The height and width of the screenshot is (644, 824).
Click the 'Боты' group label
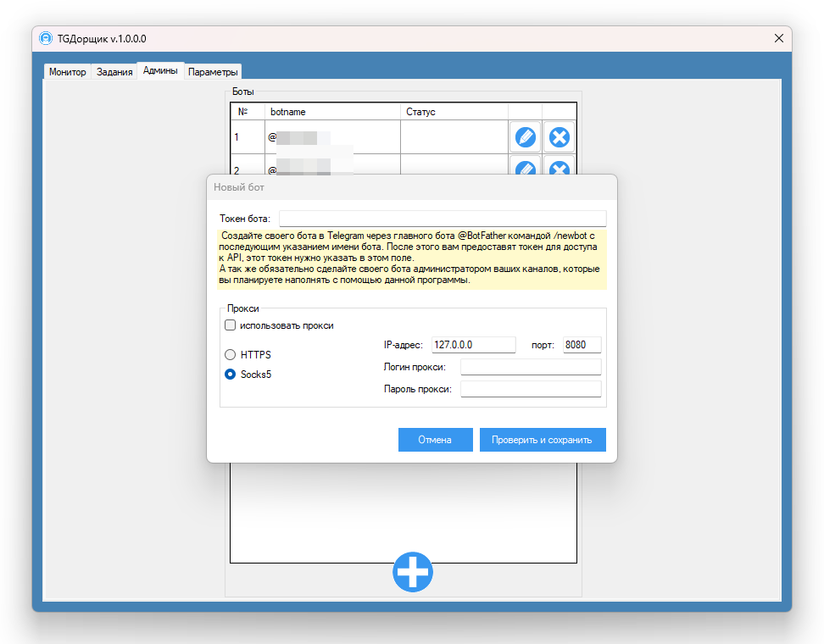pyautogui.click(x=242, y=92)
